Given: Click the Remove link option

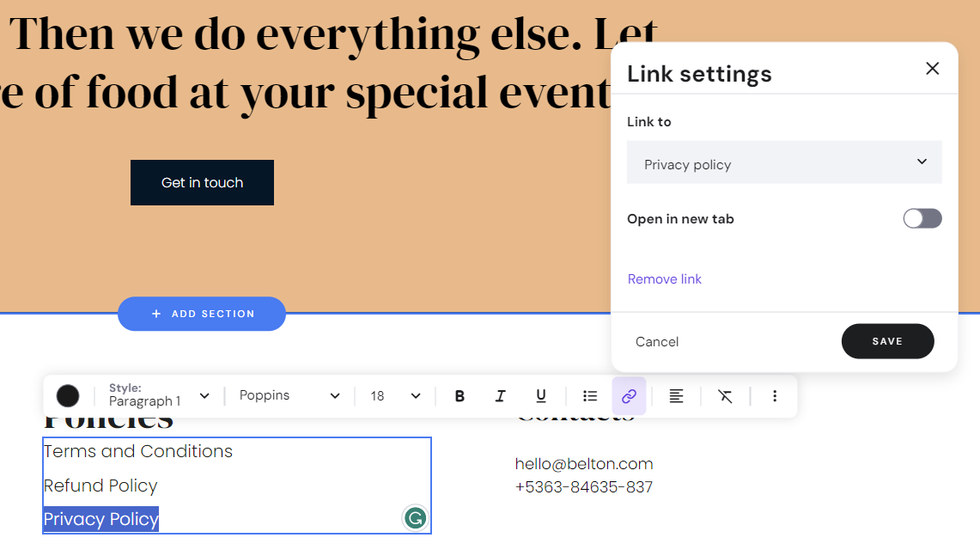Looking at the screenshot, I should click(665, 279).
